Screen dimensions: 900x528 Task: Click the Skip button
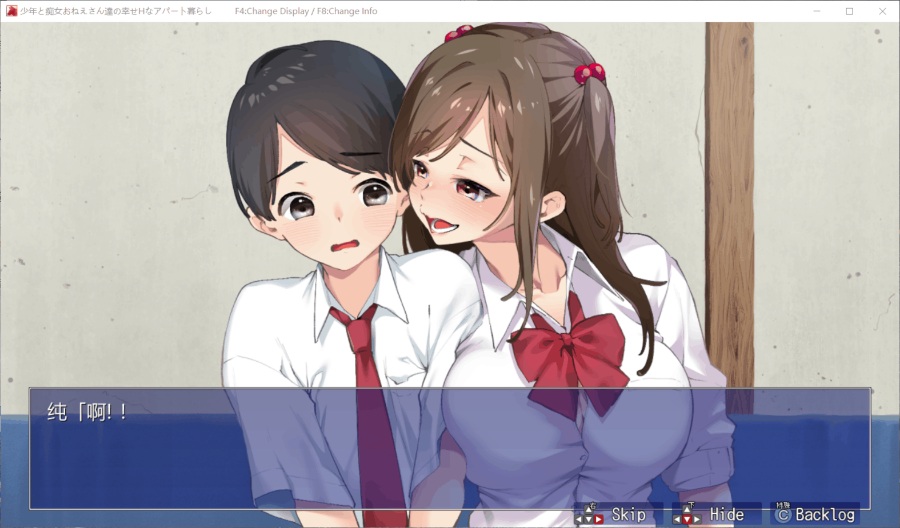[618, 514]
